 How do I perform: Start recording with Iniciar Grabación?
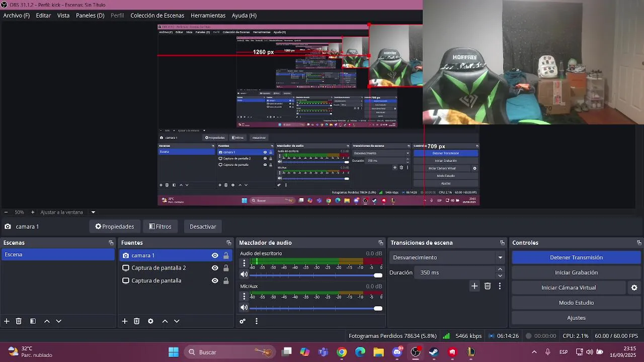[x=576, y=273]
